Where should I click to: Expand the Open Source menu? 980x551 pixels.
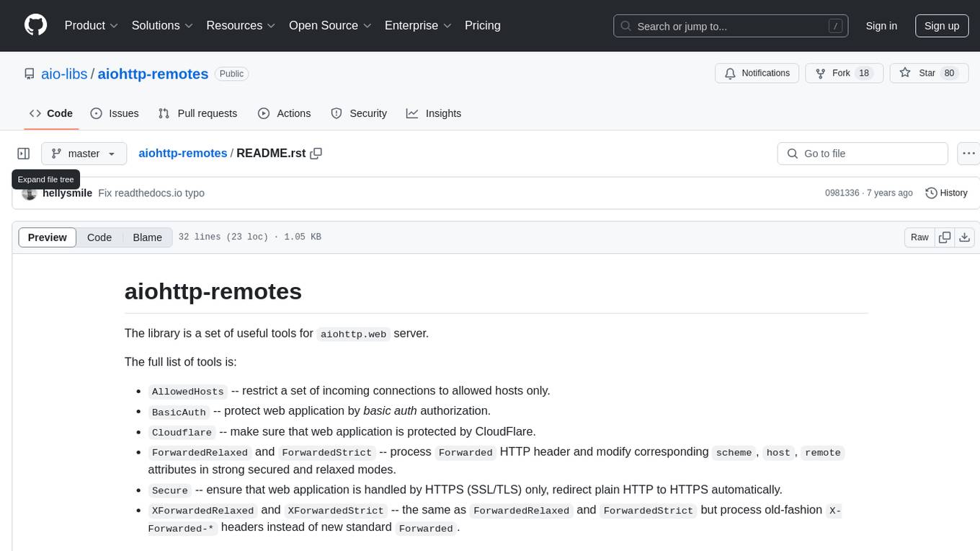click(330, 25)
